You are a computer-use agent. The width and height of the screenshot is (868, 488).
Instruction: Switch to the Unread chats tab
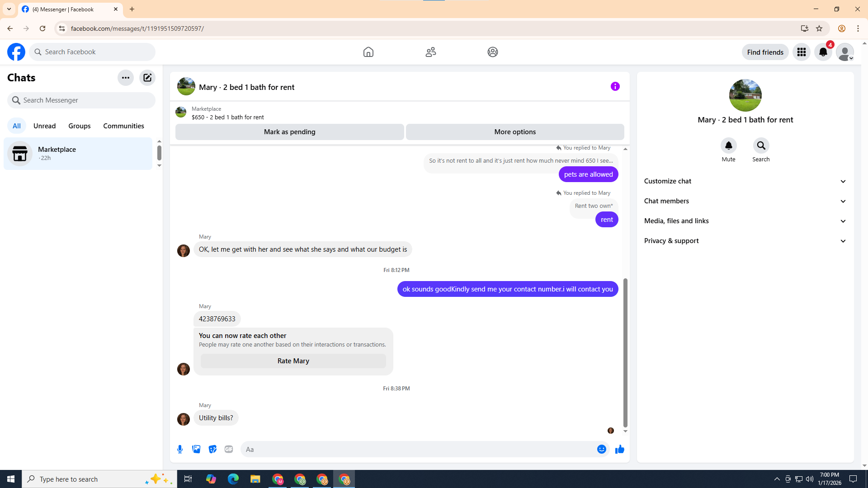tap(44, 126)
